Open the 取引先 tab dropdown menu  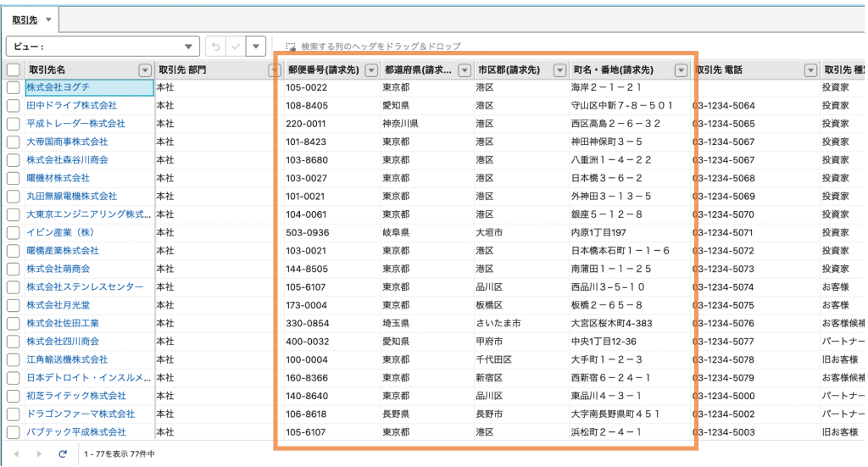tap(47, 19)
